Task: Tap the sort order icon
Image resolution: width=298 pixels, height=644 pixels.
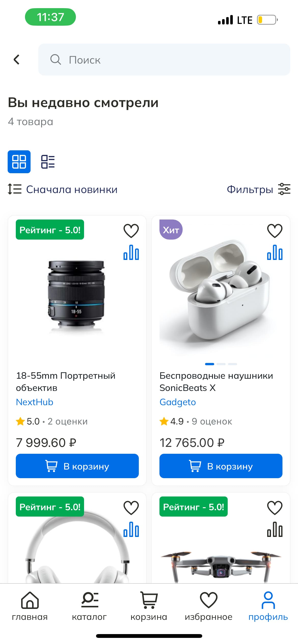Action: click(x=15, y=189)
